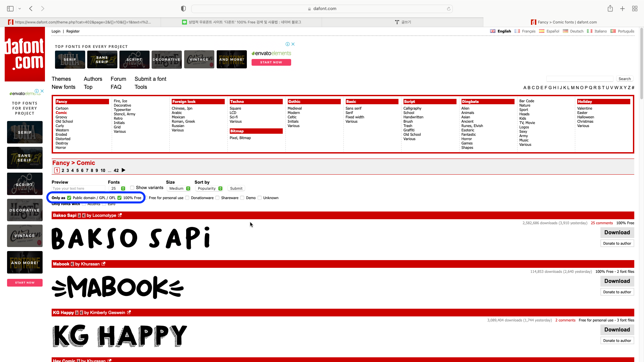Check the Donationware filter checkbox

tap(187, 198)
